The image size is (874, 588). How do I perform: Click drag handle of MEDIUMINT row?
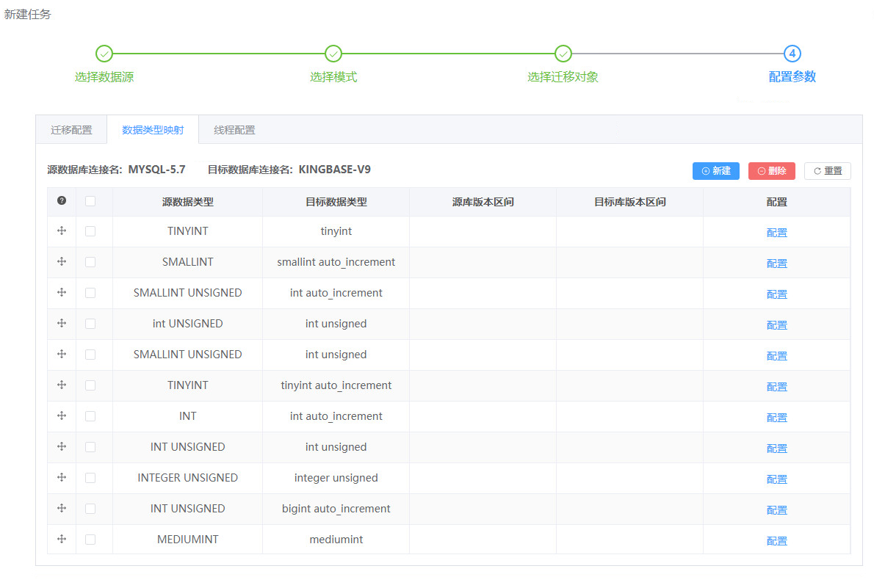tap(62, 539)
